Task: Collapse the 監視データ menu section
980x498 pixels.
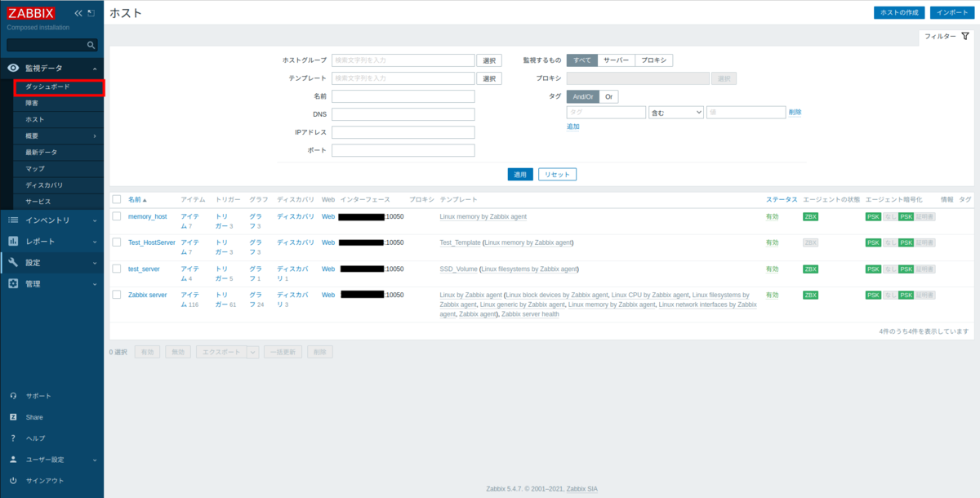Action: tap(95, 69)
